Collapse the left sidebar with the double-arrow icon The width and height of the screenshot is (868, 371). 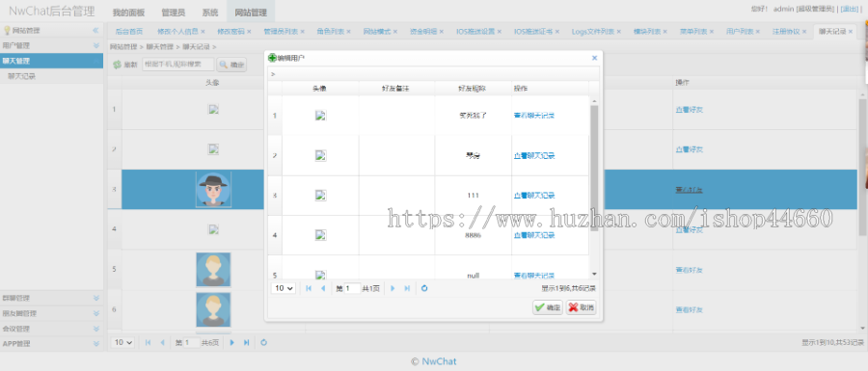[x=95, y=31]
